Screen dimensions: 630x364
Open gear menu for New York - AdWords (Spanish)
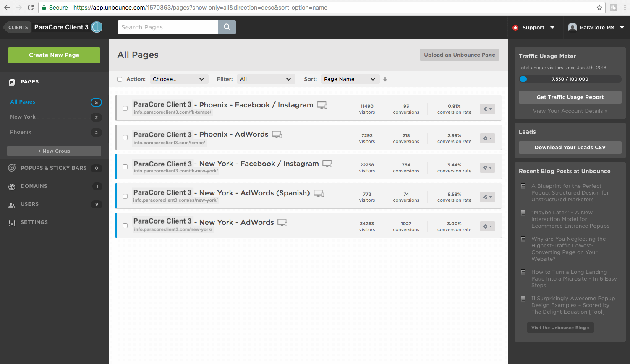[487, 197]
